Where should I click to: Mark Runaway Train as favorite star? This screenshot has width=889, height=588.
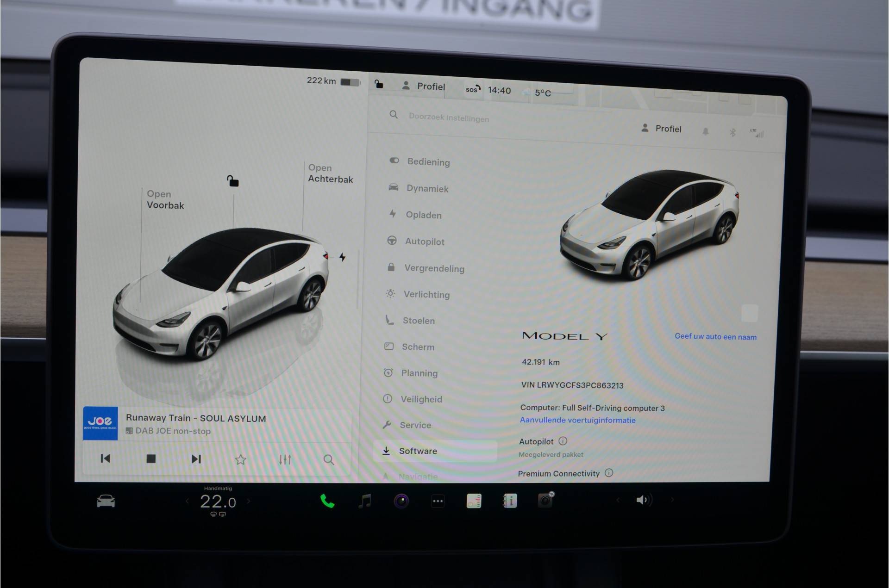pos(240,459)
